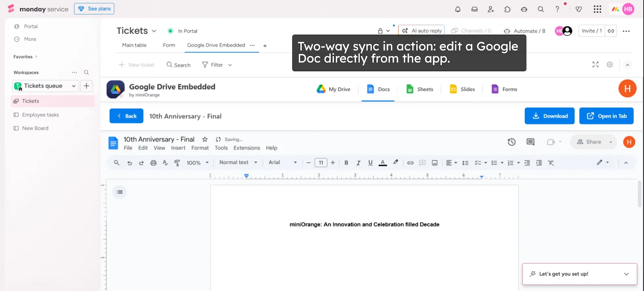Click See plans button
Image resolution: width=644 pixels, height=291 pixels.
(x=94, y=9)
